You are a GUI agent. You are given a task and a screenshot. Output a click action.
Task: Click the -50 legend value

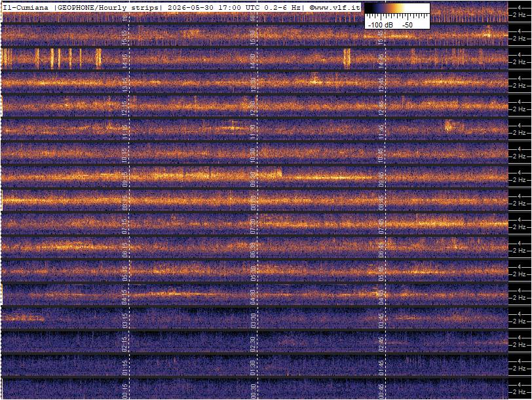coord(407,25)
